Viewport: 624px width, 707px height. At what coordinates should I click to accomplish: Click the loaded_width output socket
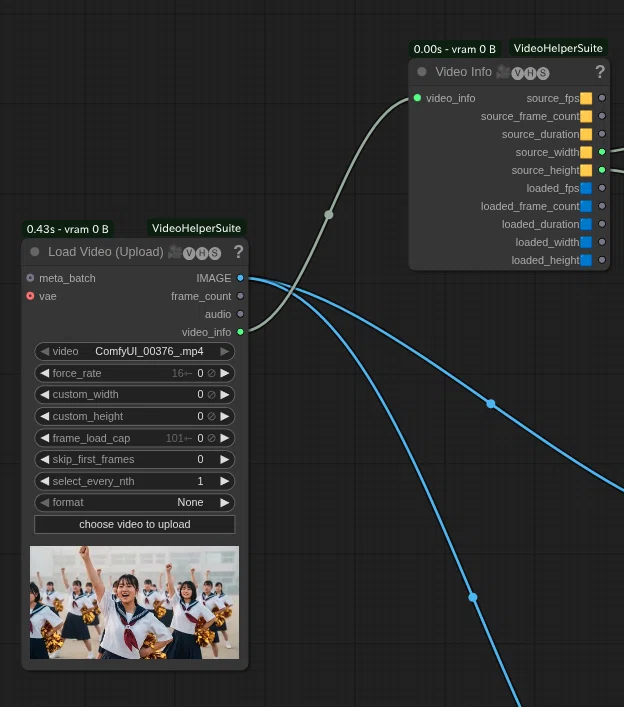coord(602,242)
